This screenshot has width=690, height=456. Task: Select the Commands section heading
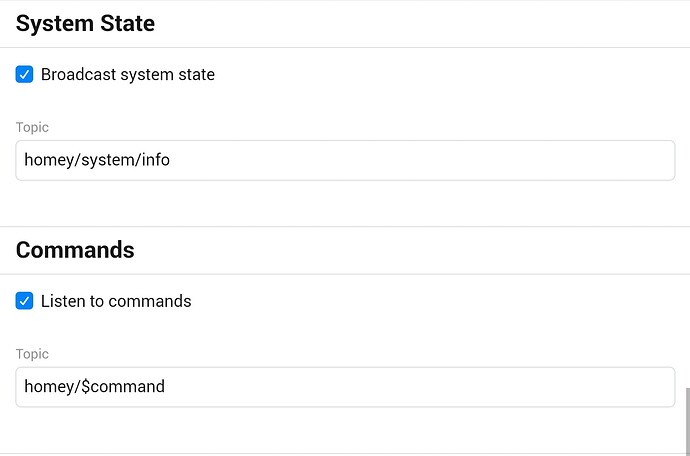point(75,249)
